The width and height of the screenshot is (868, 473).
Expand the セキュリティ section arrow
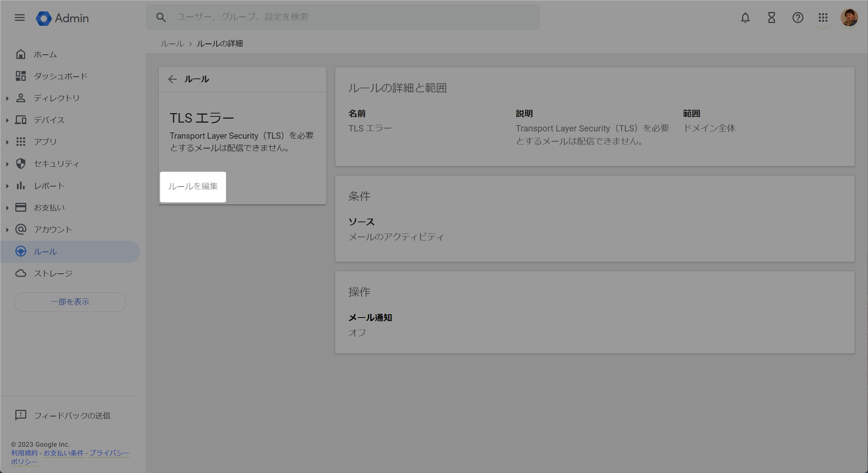(x=7, y=164)
